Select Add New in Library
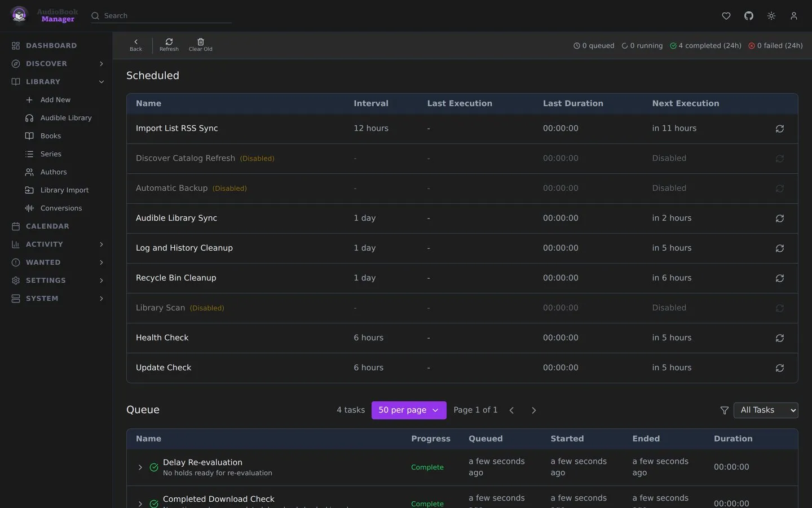Image resolution: width=812 pixels, height=508 pixels. click(x=56, y=100)
